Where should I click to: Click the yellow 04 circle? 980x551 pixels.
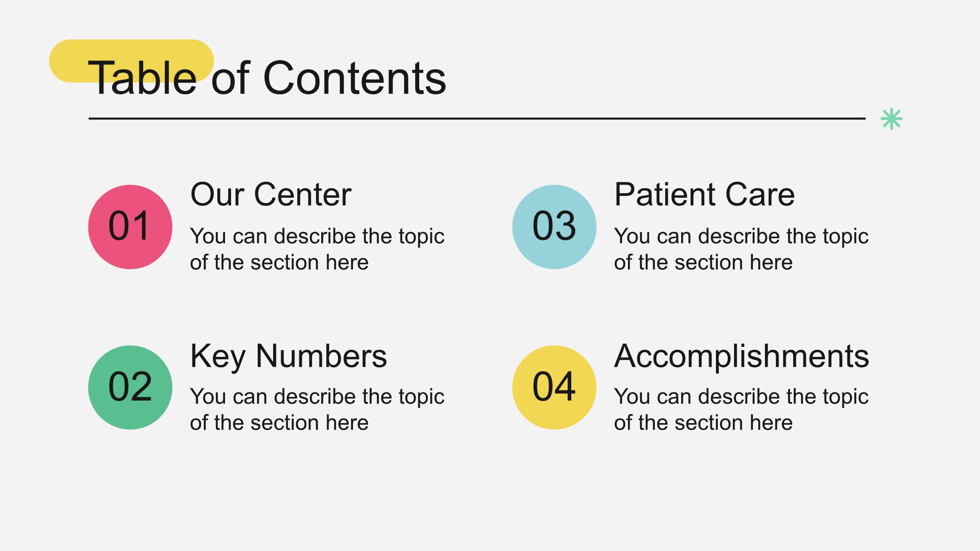click(554, 387)
